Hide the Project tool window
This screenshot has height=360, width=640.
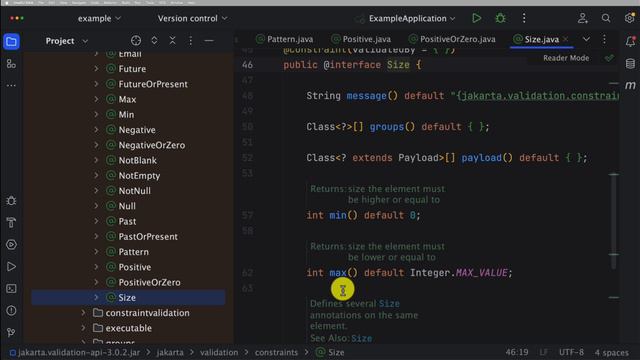click(209, 40)
